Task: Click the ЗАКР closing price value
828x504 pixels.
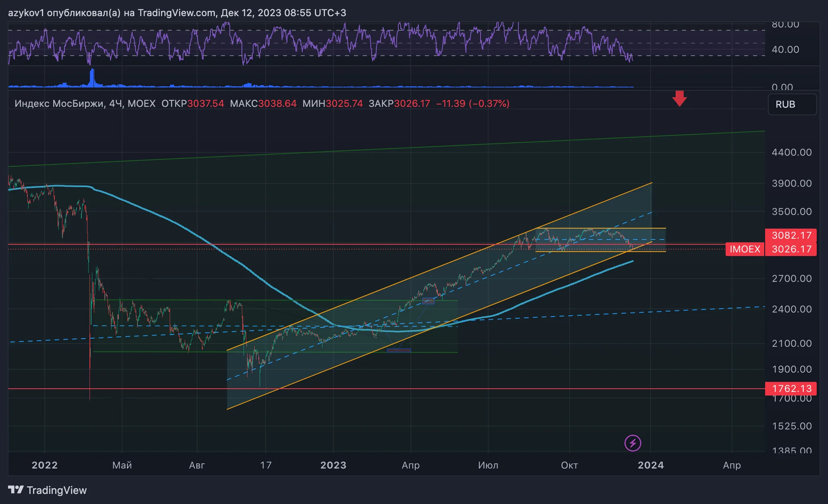Action: (412, 104)
